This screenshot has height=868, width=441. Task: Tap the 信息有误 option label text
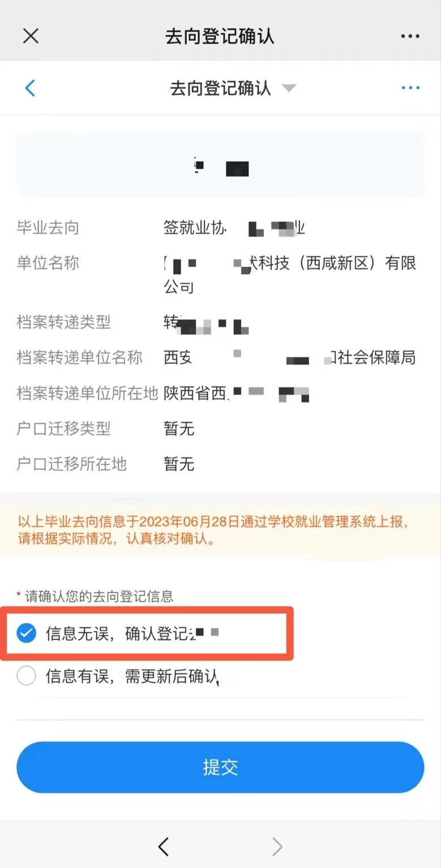tap(132, 675)
